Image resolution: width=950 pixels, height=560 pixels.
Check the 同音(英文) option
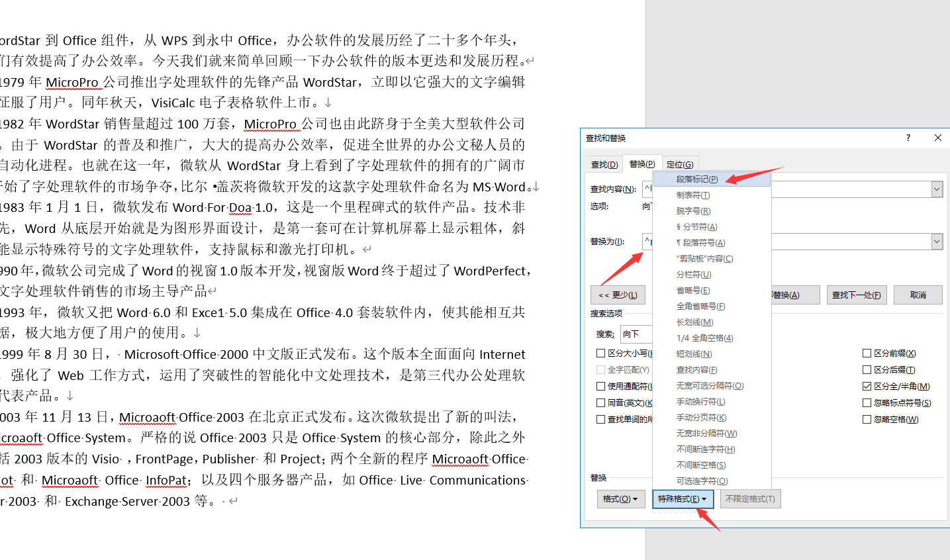click(x=601, y=403)
